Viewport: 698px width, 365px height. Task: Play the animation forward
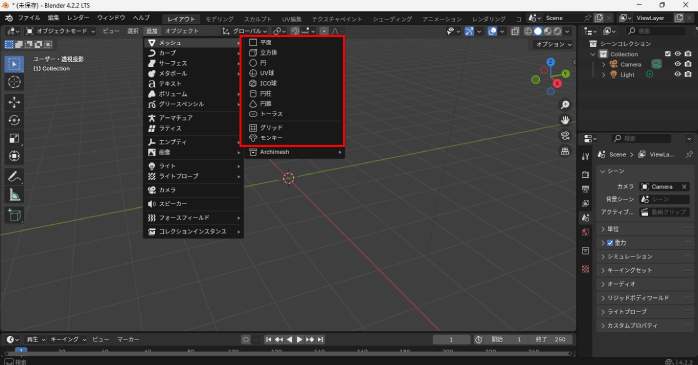point(300,340)
